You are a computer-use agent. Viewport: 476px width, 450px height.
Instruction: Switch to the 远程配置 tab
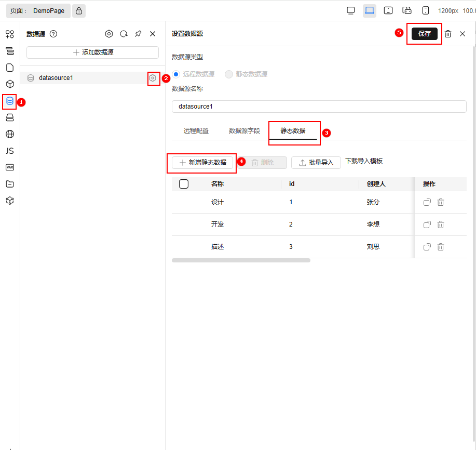coord(196,131)
